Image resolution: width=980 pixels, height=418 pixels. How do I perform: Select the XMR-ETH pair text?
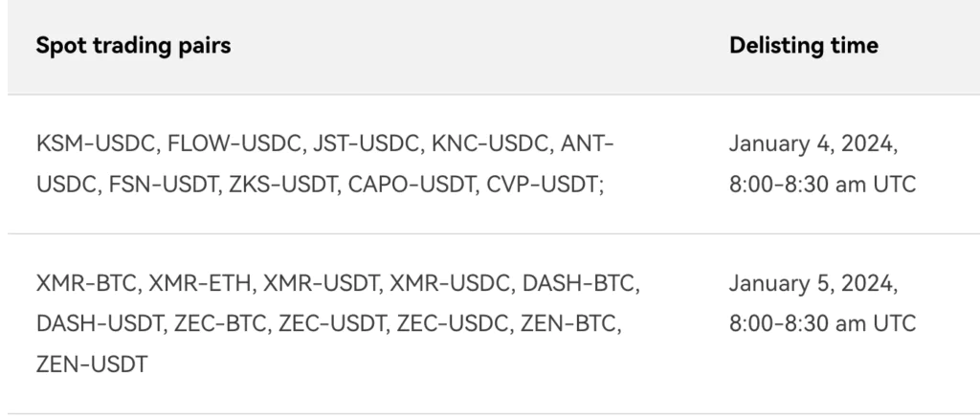[201, 284]
